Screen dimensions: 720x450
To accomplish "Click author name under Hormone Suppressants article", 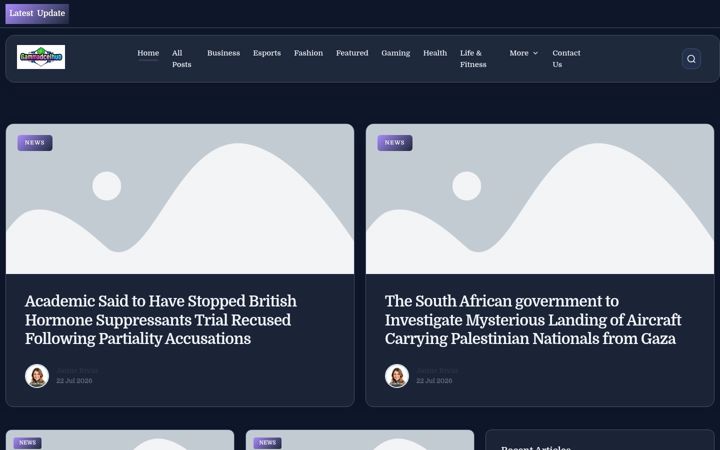I will 77,371.
